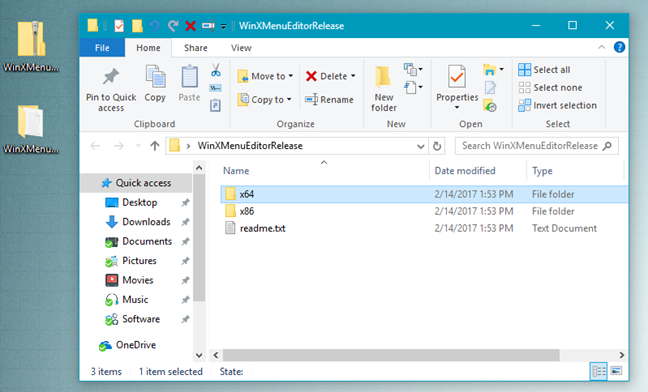Switch to the View ribbon tab
Screen dimensions: 648x392
pyautogui.click(x=241, y=48)
